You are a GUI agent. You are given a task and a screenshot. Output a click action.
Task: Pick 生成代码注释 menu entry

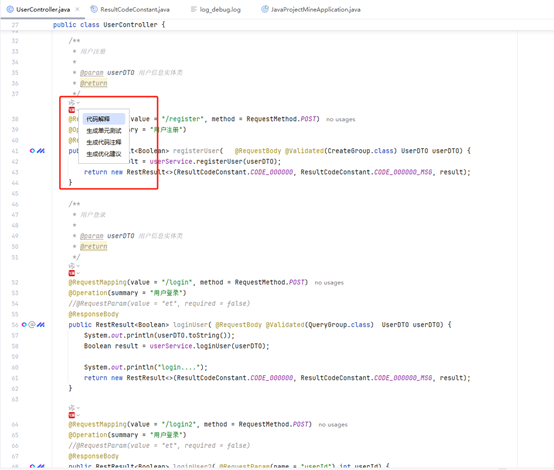[104, 142]
